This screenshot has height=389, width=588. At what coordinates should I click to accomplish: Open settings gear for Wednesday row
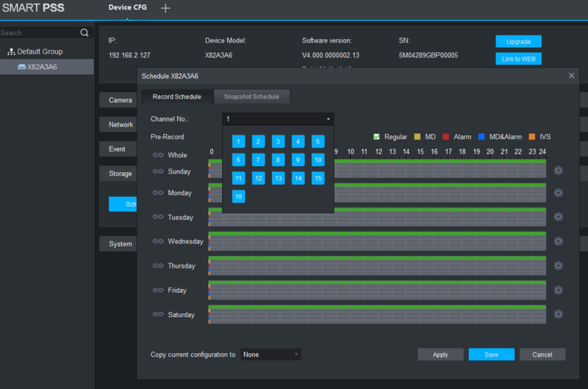(558, 241)
